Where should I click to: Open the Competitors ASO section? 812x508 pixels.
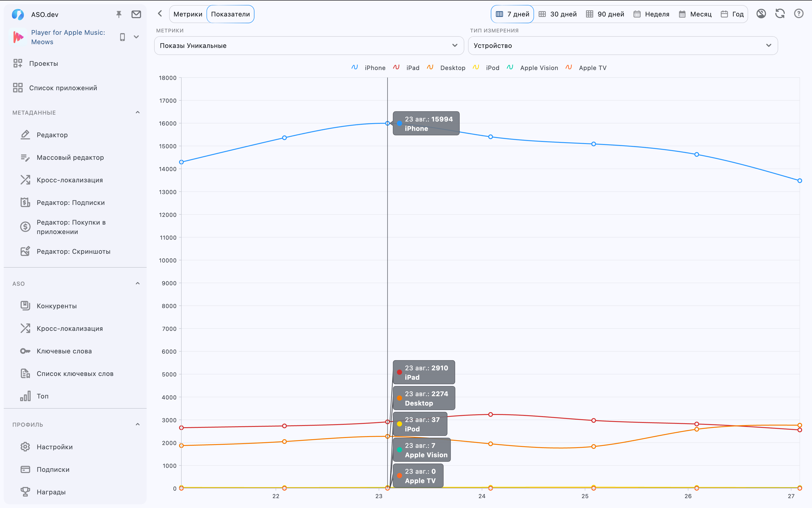57,305
